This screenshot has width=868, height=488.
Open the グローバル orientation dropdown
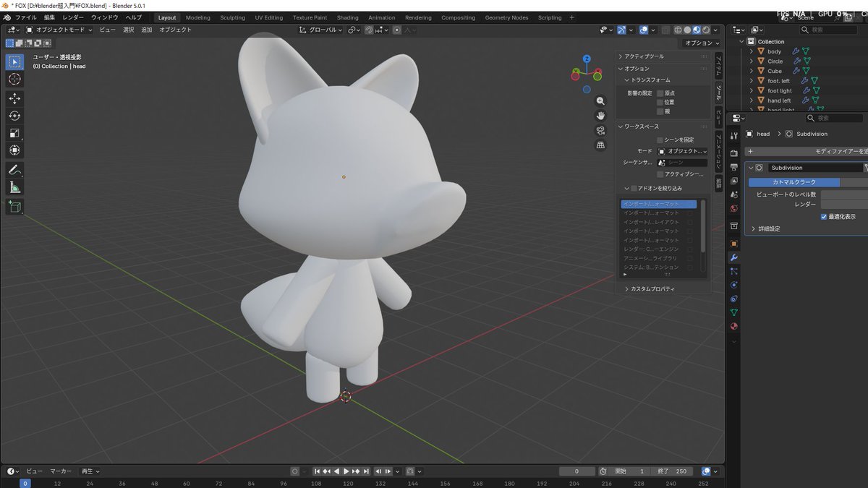click(x=321, y=30)
